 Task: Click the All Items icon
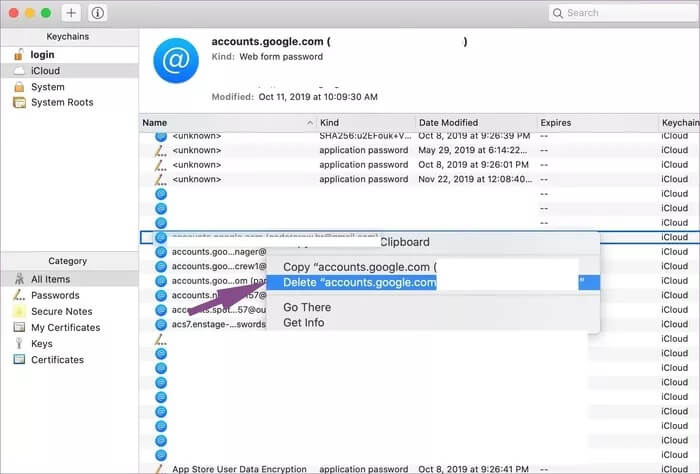pos(19,279)
